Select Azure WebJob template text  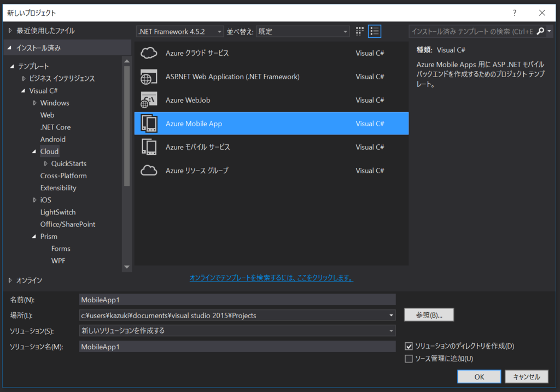coord(188,100)
